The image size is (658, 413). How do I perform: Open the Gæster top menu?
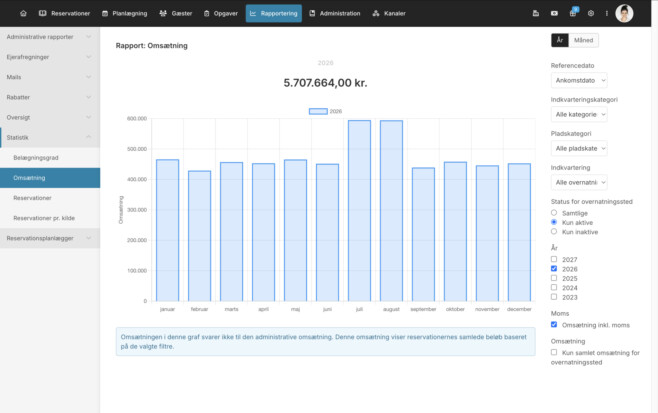[176, 13]
